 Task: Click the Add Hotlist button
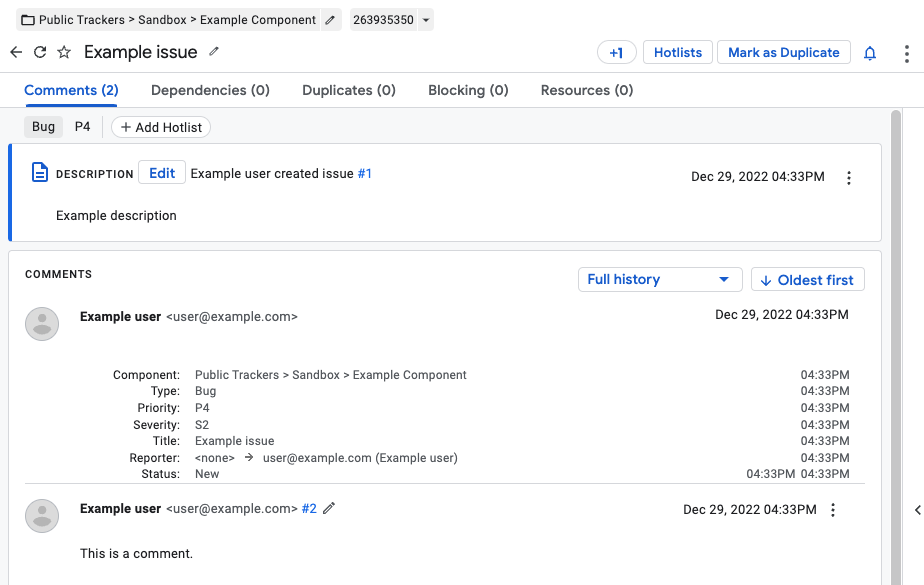(161, 127)
